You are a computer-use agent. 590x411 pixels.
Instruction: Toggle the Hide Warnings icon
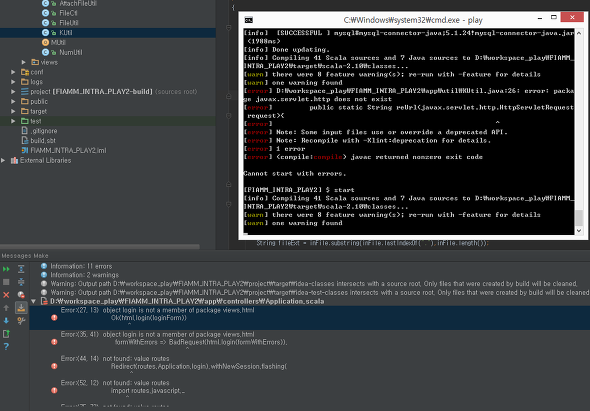click(x=21, y=295)
